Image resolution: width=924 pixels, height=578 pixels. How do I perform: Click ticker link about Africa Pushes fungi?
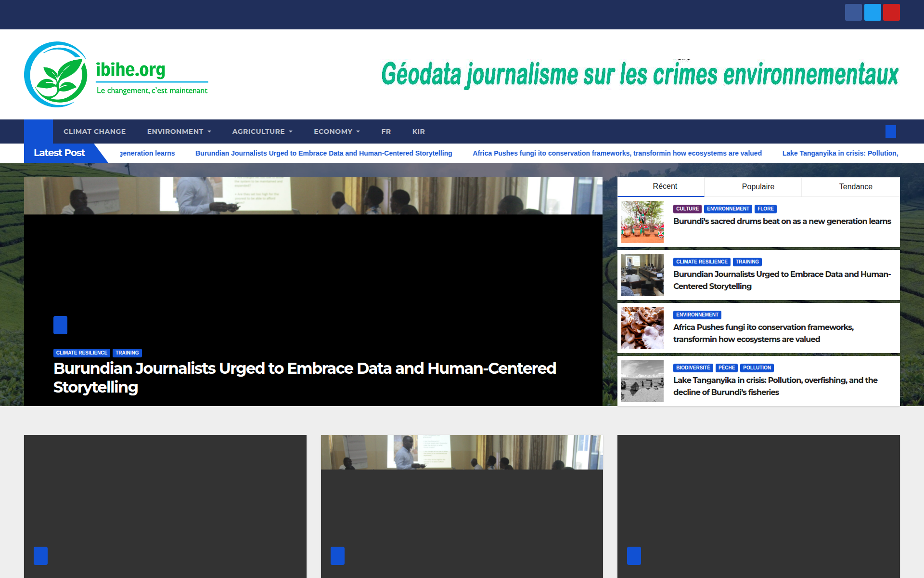pyautogui.click(x=617, y=153)
